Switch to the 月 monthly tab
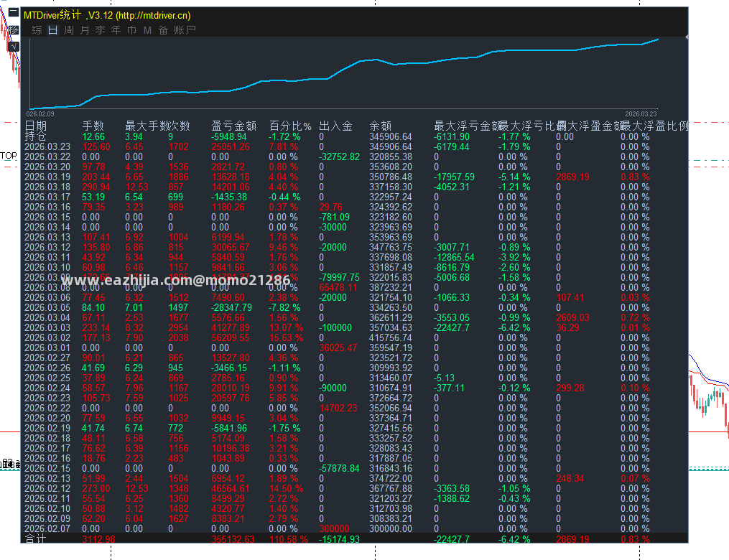Viewport: 729px width, 560px height. 85,30
